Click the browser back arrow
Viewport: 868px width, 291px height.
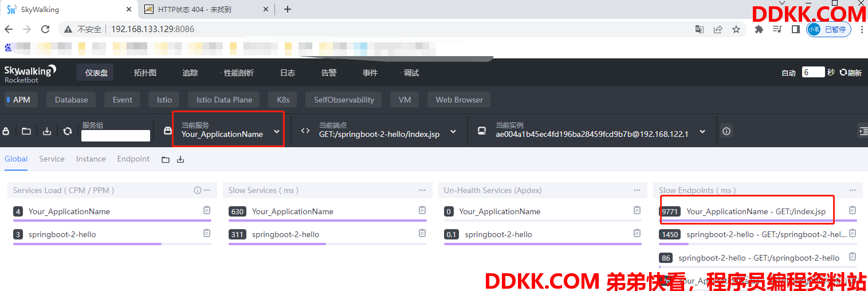10,29
